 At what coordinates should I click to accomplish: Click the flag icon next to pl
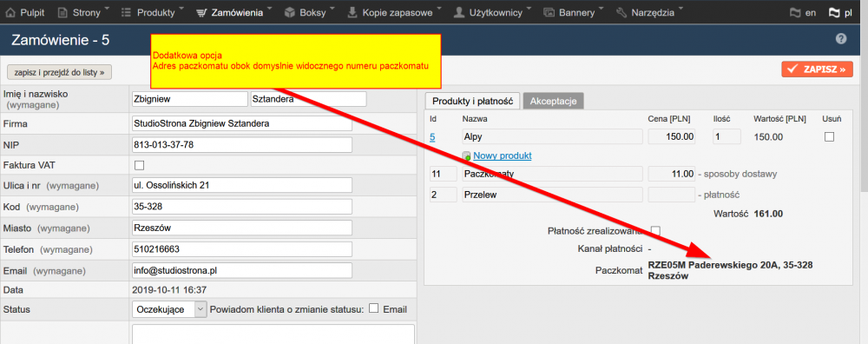tap(834, 12)
